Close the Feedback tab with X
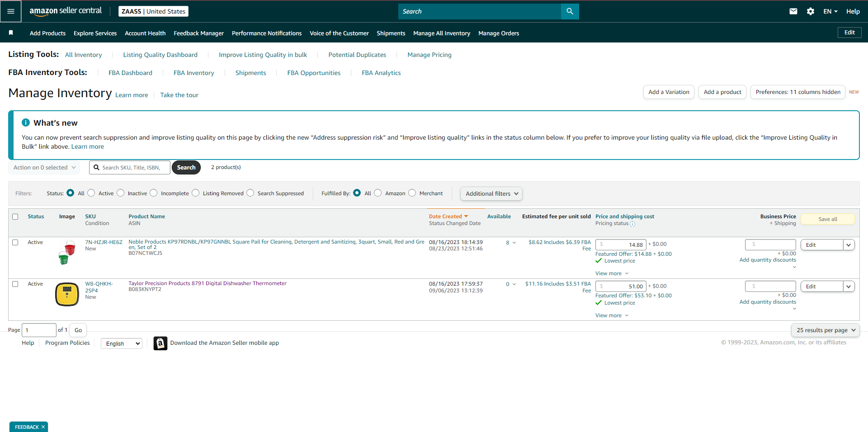Screen dimensions: 868x432 click(43, 427)
